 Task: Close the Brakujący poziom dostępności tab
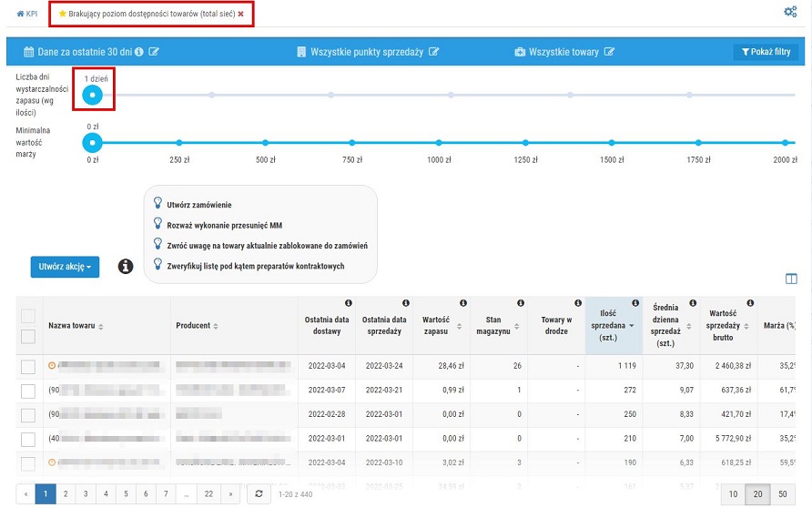pyautogui.click(x=241, y=14)
